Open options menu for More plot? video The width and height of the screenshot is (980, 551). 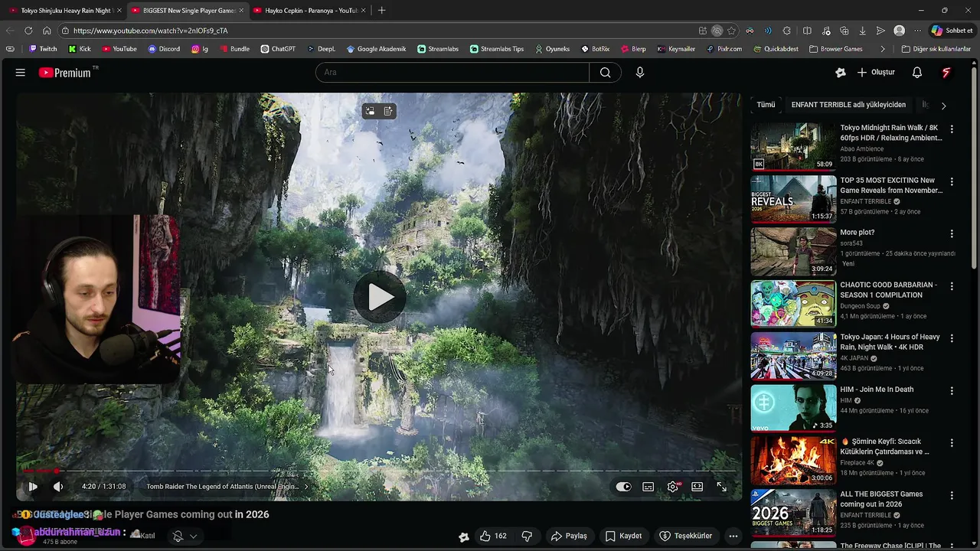tap(952, 234)
